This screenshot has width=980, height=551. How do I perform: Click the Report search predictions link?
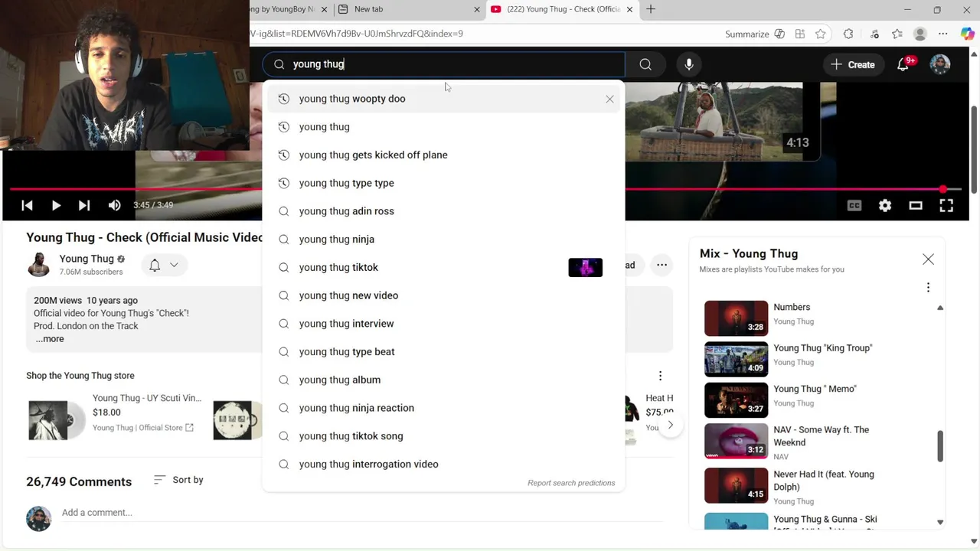[571, 483]
